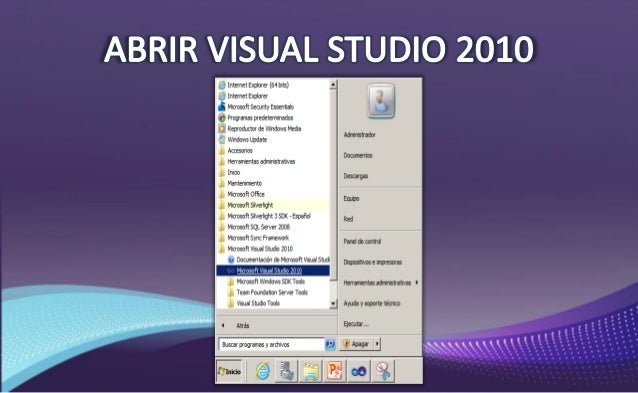Open Reproductor de Windows Media

coord(273,129)
